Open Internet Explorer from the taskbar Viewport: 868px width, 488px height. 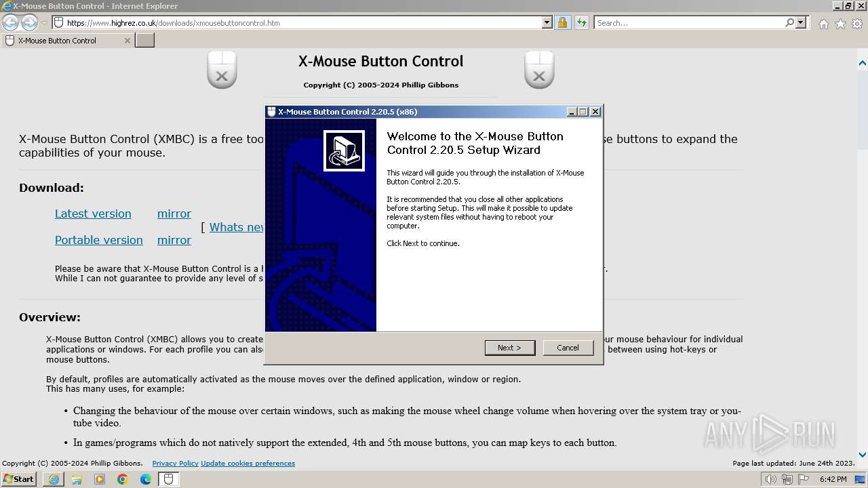(x=54, y=479)
